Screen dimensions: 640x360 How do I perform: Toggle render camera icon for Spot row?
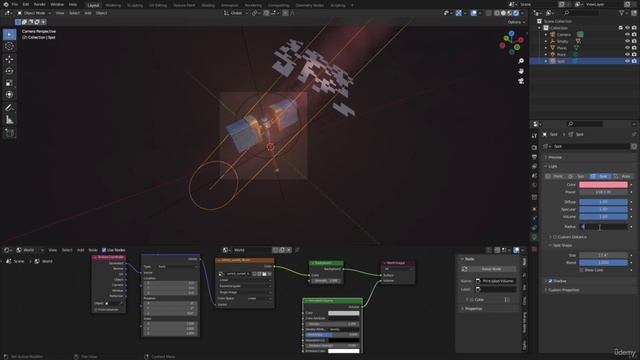(x=634, y=61)
